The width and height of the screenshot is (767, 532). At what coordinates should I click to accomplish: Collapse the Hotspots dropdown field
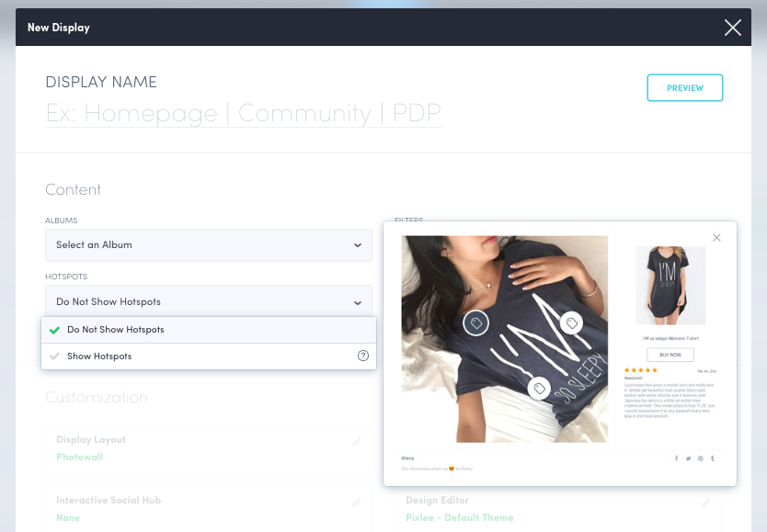point(209,302)
